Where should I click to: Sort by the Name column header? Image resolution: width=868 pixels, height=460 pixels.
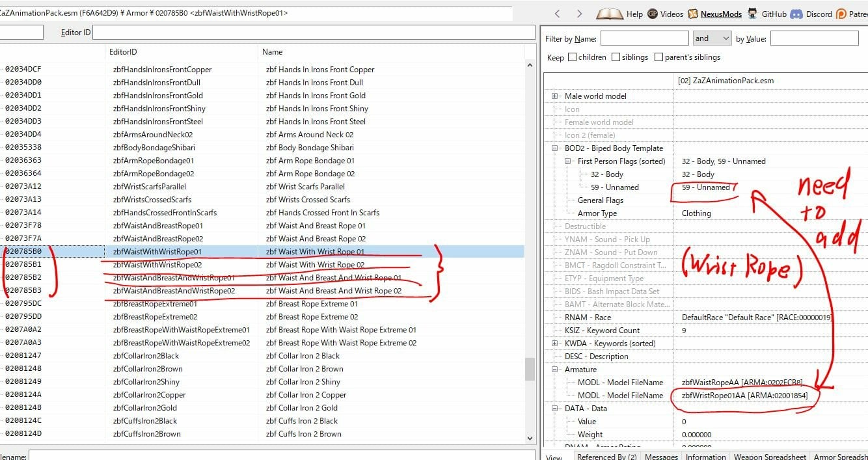(x=390, y=51)
